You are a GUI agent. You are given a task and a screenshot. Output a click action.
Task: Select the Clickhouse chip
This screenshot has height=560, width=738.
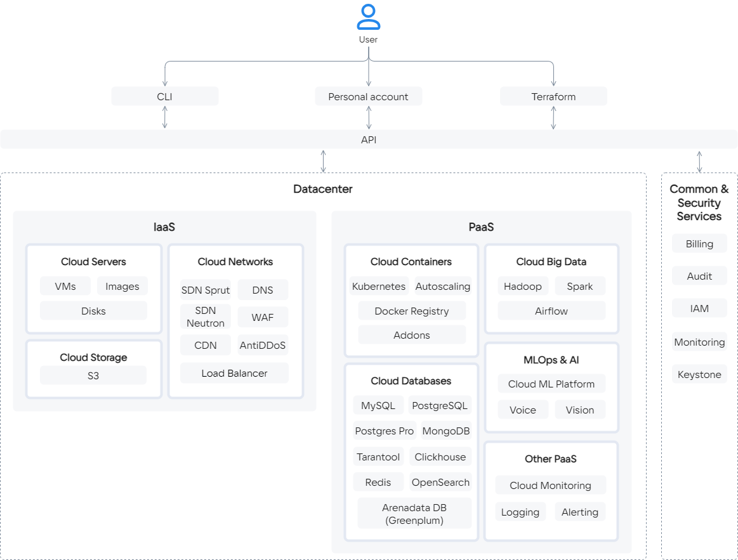tap(440, 457)
